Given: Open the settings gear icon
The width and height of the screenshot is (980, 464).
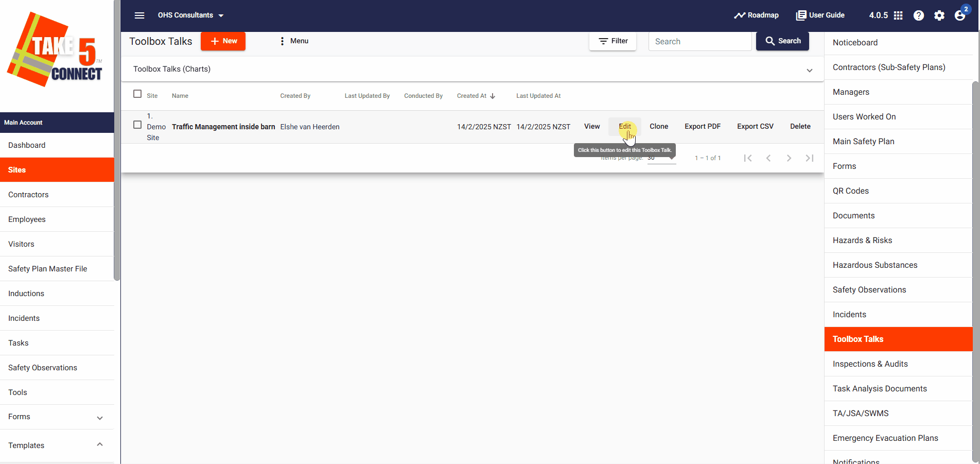Looking at the screenshot, I should click(939, 15).
